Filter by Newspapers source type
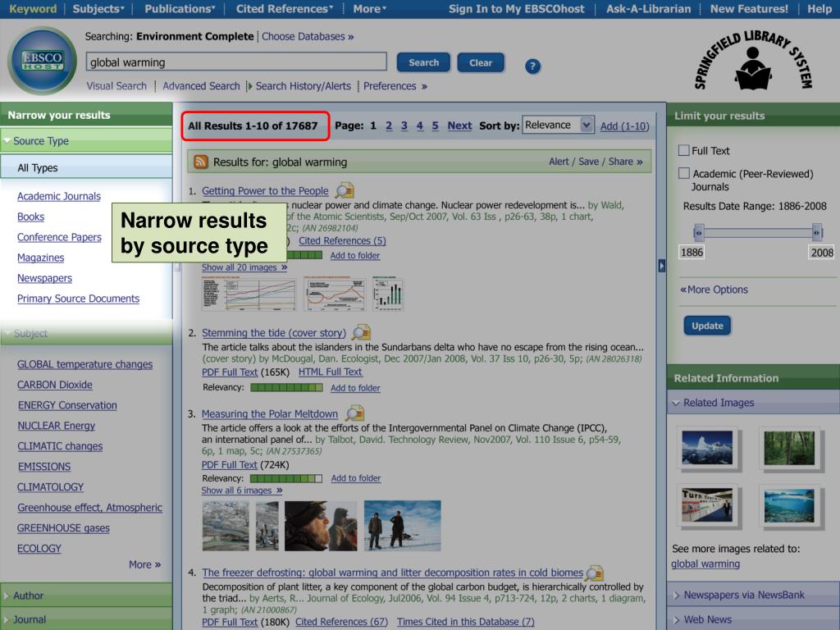The width and height of the screenshot is (840, 630). [44, 278]
